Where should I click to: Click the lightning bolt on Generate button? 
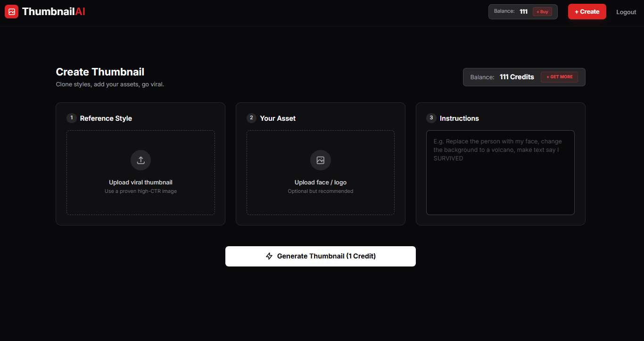tap(269, 256)
